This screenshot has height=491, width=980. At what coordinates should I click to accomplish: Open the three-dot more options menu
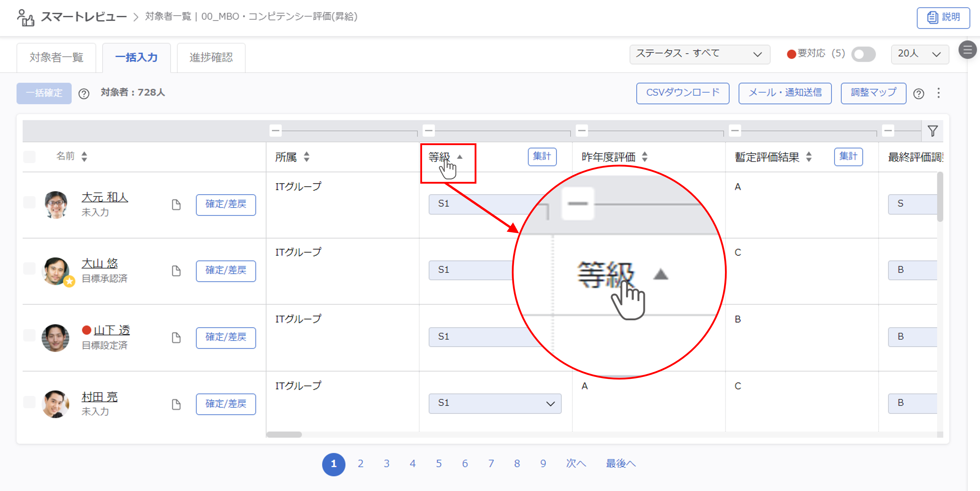[x=939, y=93]
